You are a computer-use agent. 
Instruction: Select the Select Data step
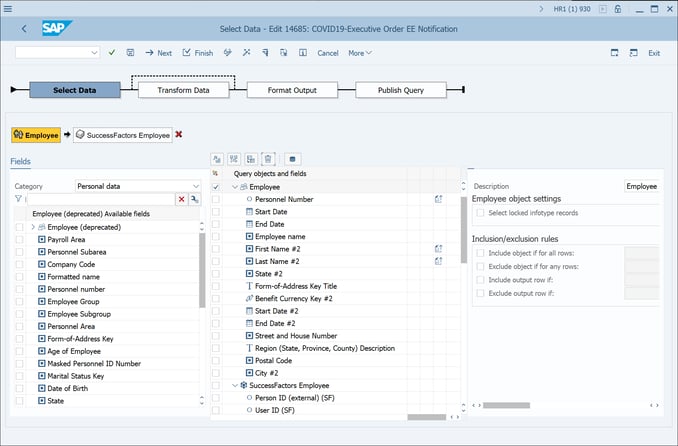coord(75,90)
